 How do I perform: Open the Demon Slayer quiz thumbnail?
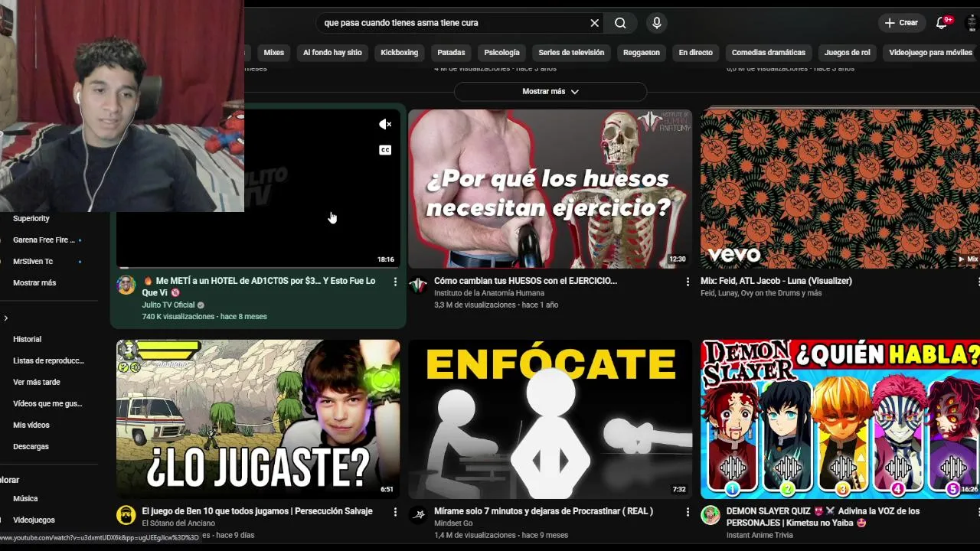click(840, 419)
